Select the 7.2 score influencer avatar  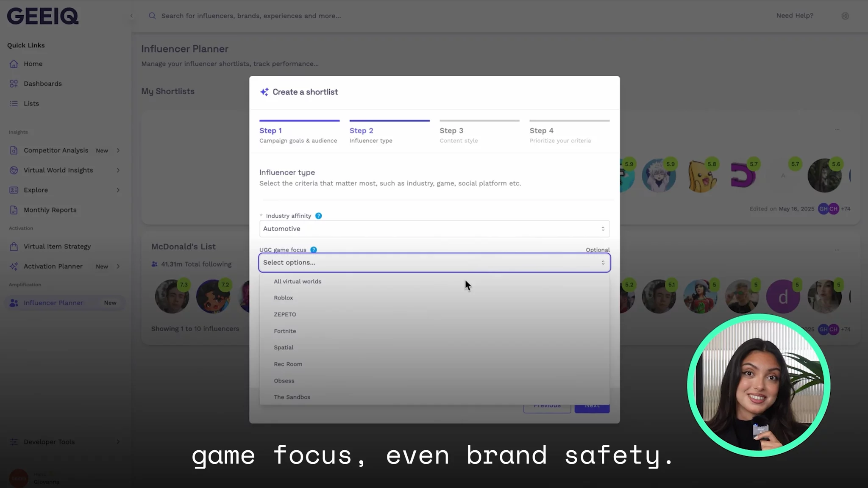tap(213, 296)
